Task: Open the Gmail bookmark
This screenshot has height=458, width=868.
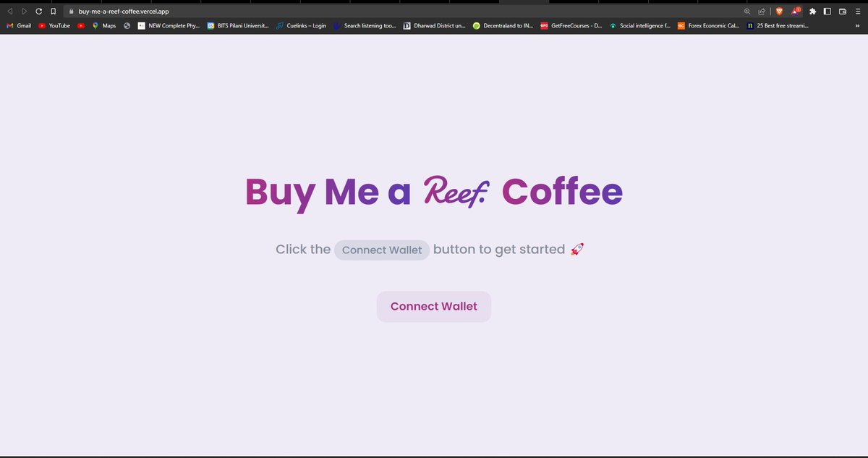Action: pos(19,25)
